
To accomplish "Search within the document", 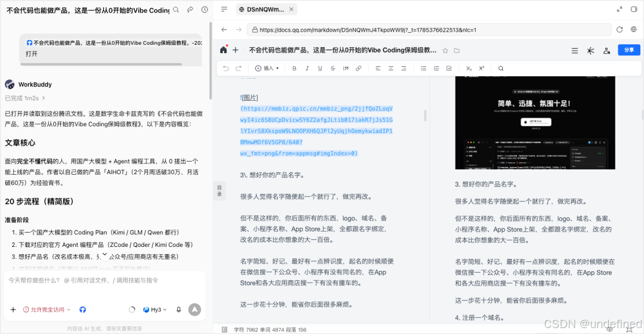I will pos(501,68).
